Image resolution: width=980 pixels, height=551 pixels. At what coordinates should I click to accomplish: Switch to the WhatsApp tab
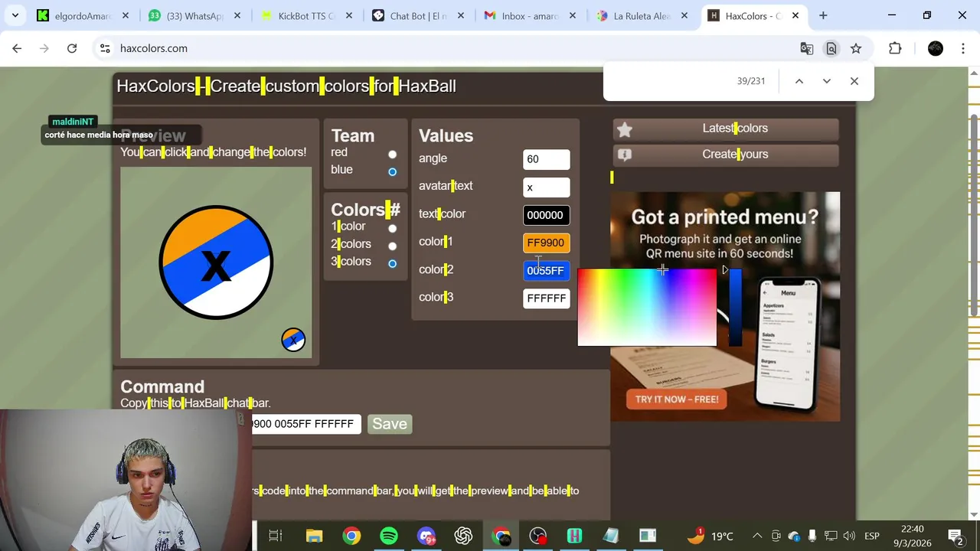197,15
